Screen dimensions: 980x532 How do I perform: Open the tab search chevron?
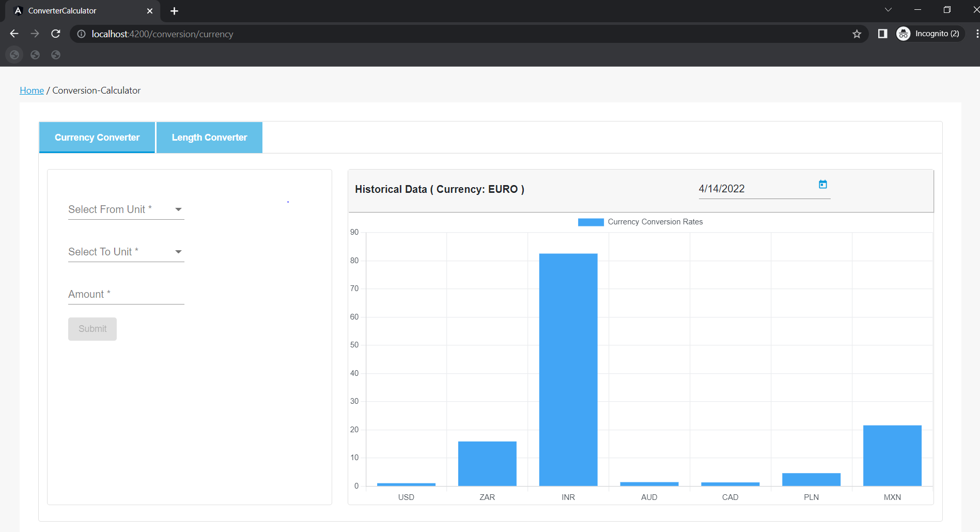pos(888,10)
